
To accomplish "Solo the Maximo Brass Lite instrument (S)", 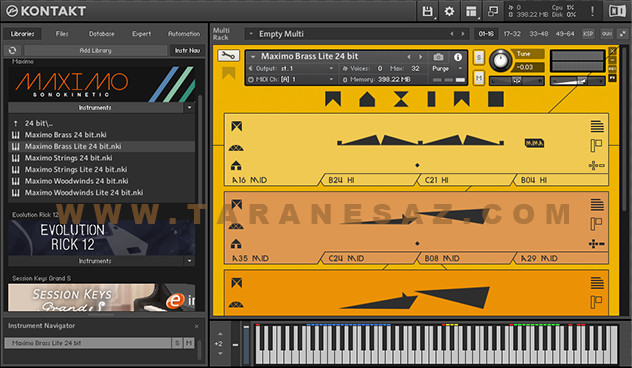I will click(478, 58).
